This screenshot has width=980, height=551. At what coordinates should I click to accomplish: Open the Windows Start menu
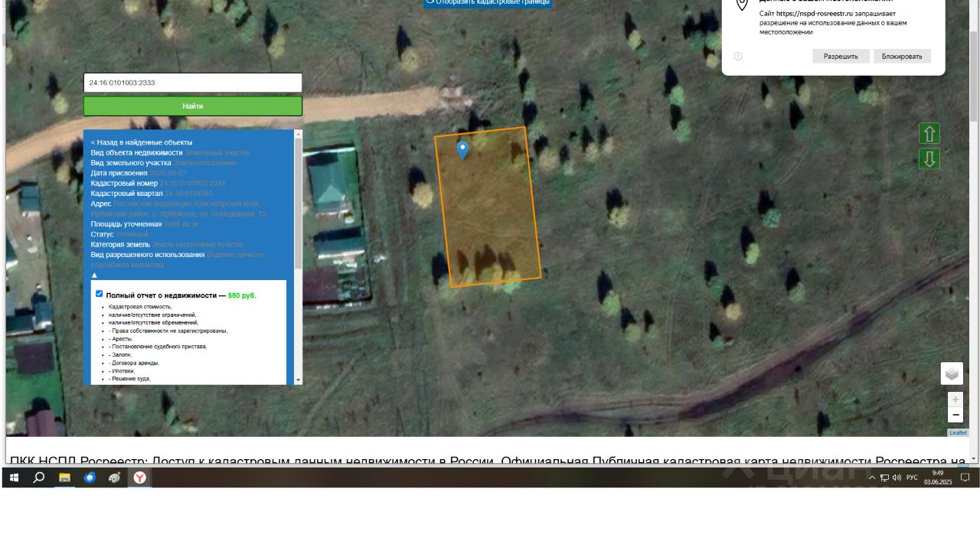click(14, 478)
